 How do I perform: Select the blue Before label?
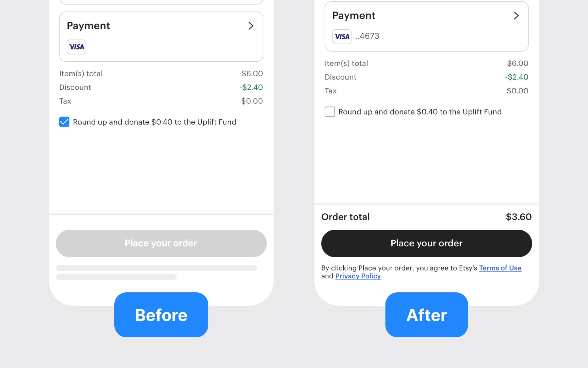click(x=161, y=315)
